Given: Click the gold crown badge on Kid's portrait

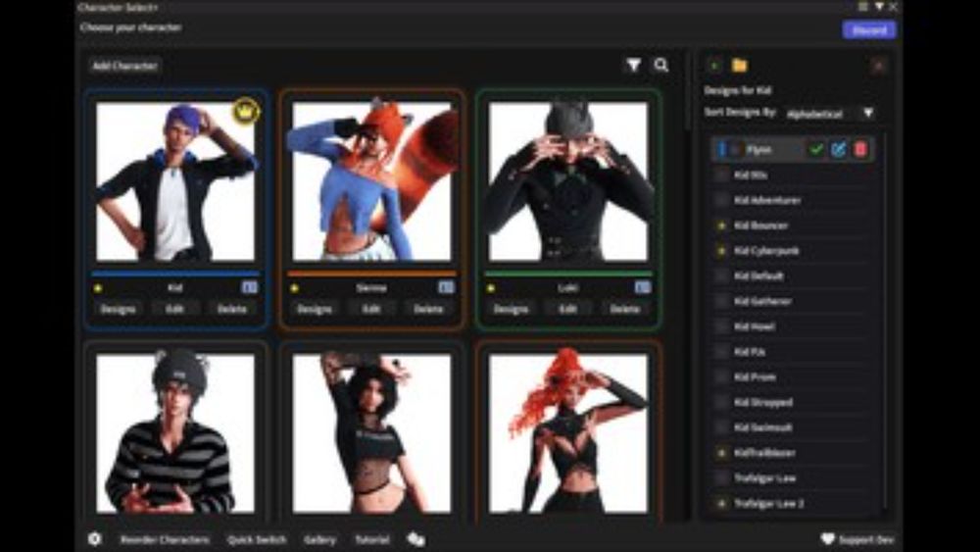Looking at the screenshot, I should click(x=246, y=112).
